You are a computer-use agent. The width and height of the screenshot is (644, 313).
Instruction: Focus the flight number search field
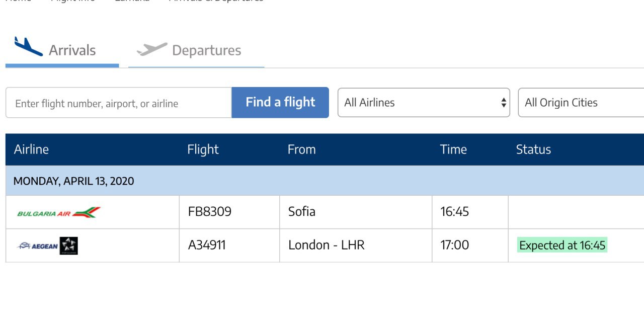tap(119, 103)
